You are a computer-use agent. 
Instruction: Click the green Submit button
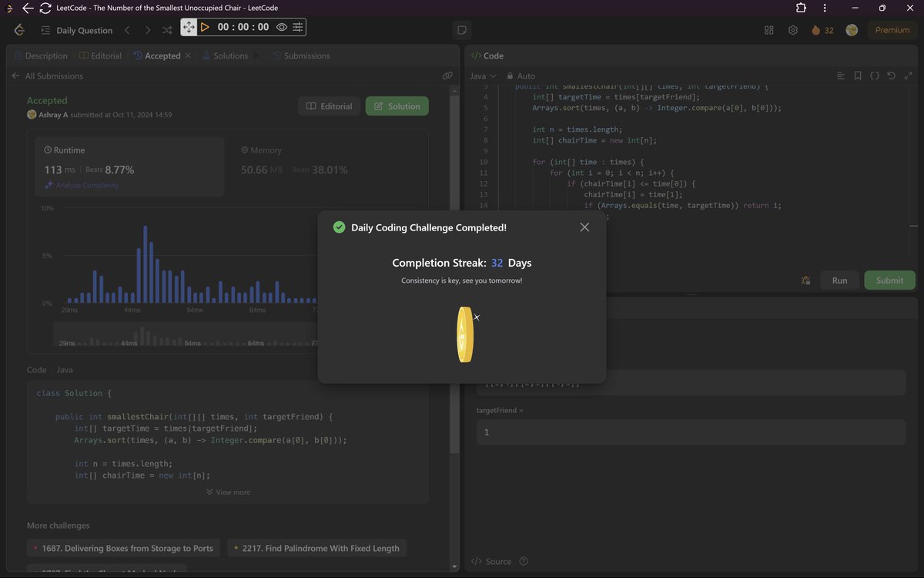[889, 280]
